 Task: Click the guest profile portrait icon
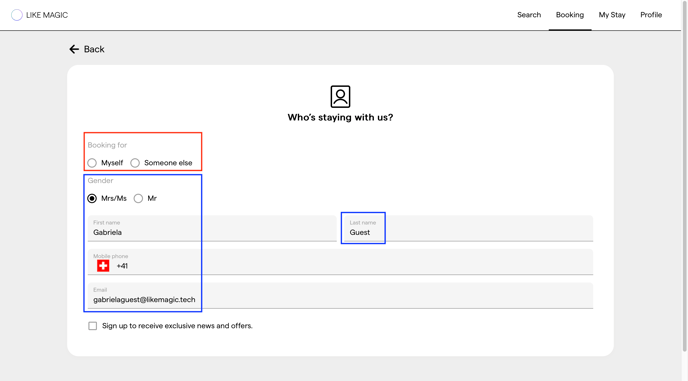coord(340,97)
